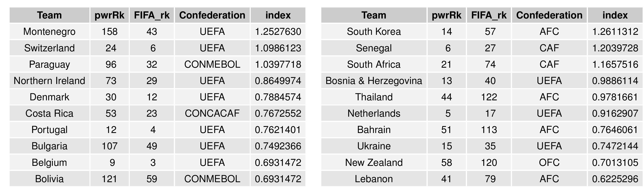This screenshot has height=193, width=644.
Task: Click Bulgaria's pwrRk value 107
Action: tap(110, 146)
